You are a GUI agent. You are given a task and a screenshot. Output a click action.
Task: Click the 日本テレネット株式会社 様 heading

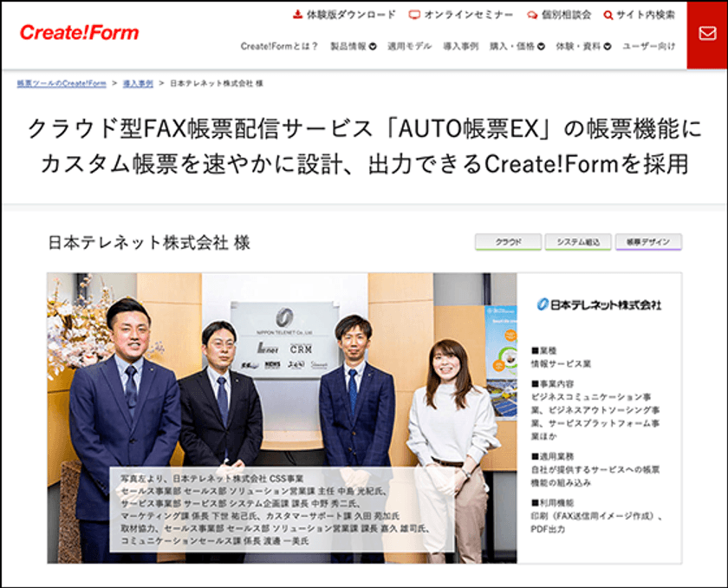(149, 243)
